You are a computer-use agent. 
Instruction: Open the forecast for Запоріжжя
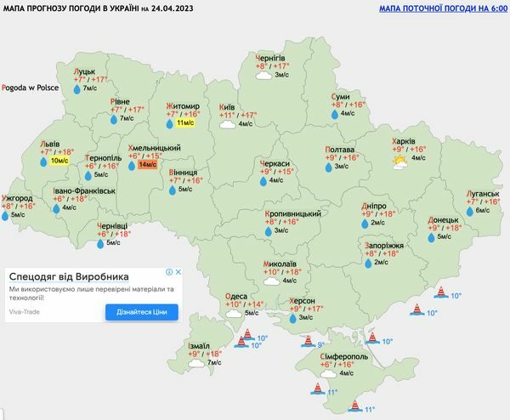pos(384,246)
